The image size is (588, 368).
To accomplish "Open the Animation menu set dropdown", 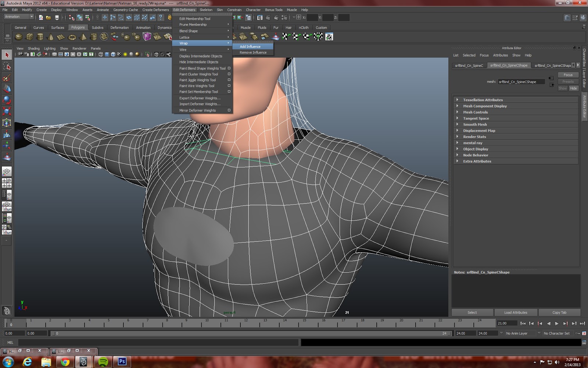I will click(x=18, y=17).
